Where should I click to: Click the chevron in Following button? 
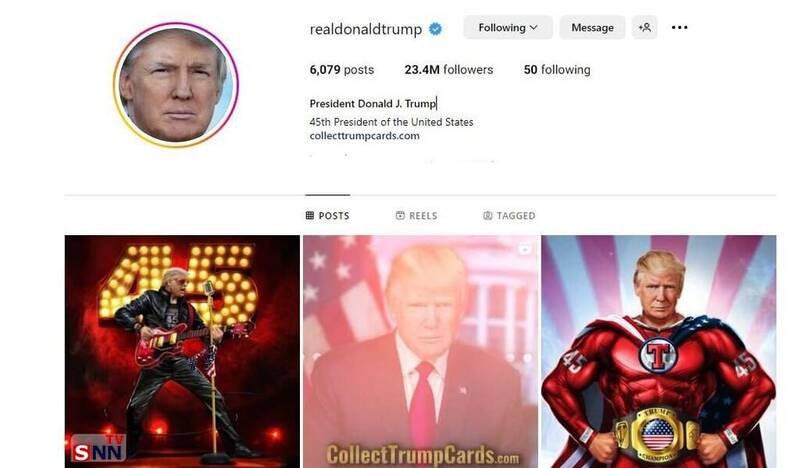point(534,28)
